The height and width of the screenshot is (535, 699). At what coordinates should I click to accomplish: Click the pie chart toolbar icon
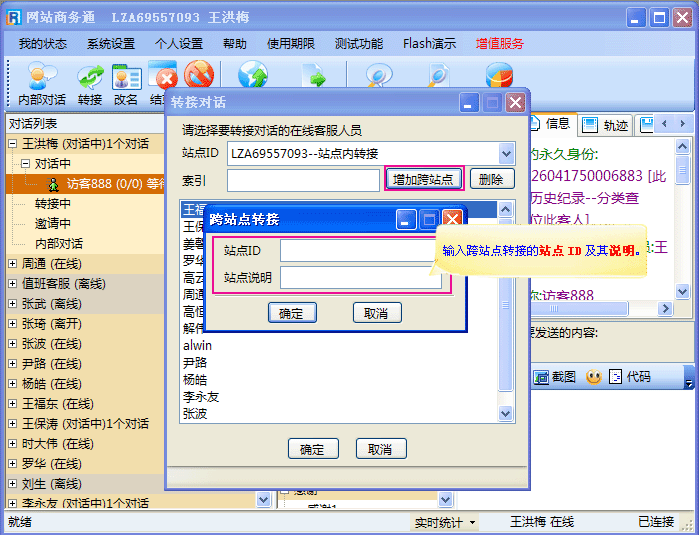click(x=498, y=76)
